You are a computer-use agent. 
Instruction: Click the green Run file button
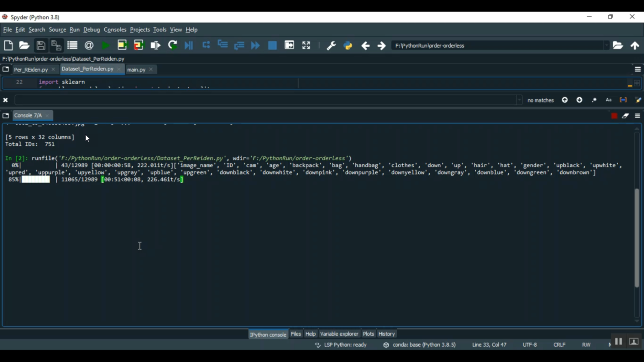coord(105,45)
